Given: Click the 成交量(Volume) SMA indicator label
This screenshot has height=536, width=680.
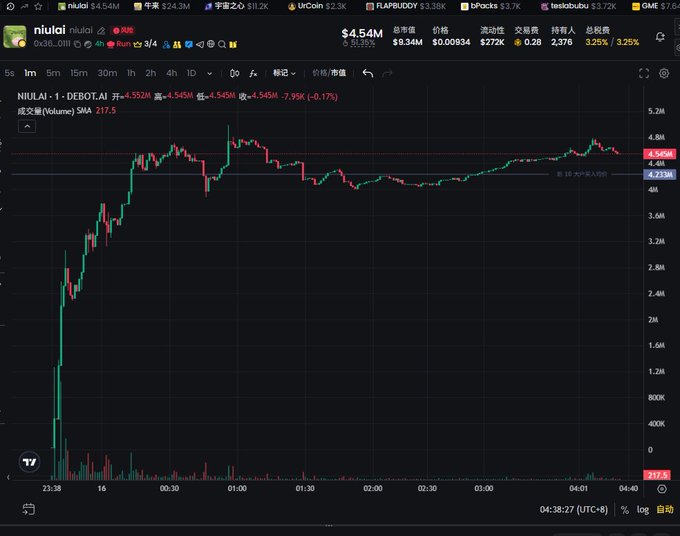Looking at the screenshot, I should coord(54,111).
